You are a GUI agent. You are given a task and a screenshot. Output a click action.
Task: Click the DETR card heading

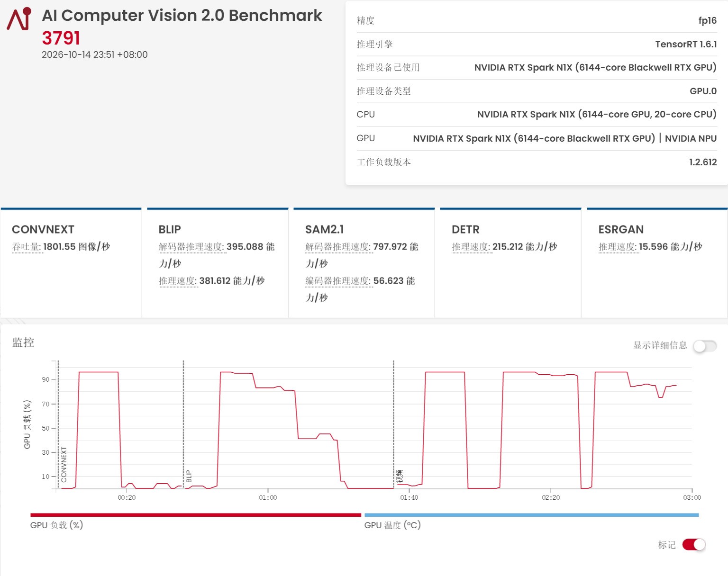[465, 229]
